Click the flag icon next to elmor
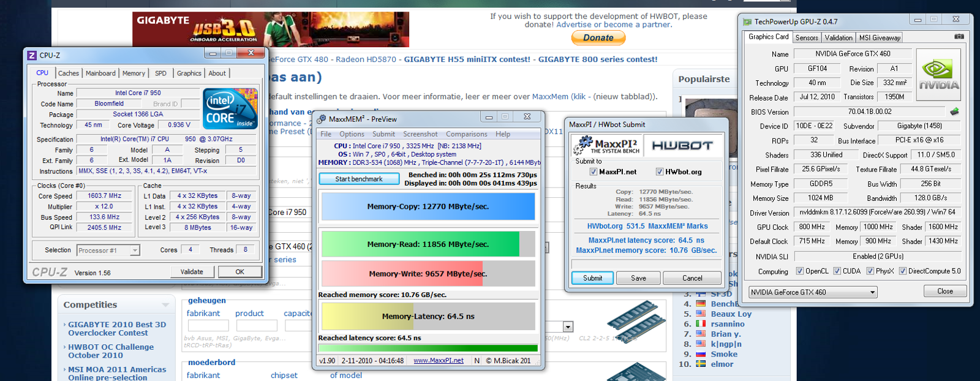The width and height of the screenshot is (980, 381). point(701,364)
